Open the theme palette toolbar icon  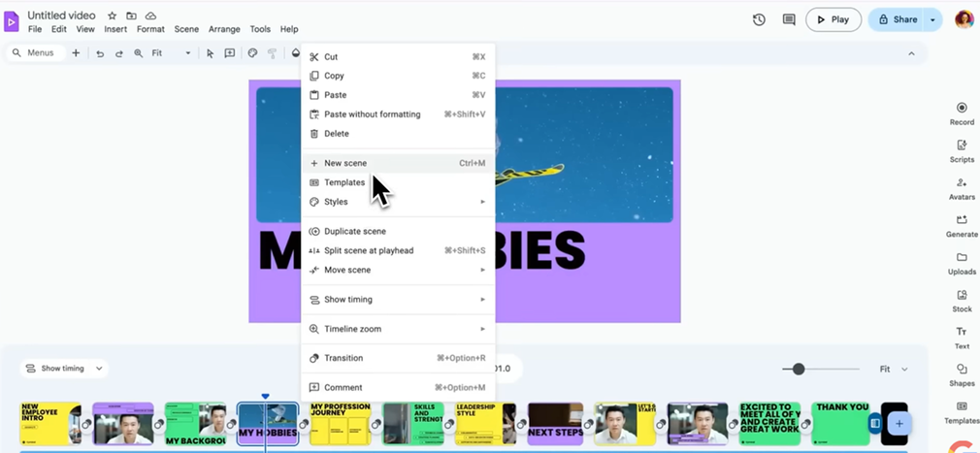click(x=252, y=53)
